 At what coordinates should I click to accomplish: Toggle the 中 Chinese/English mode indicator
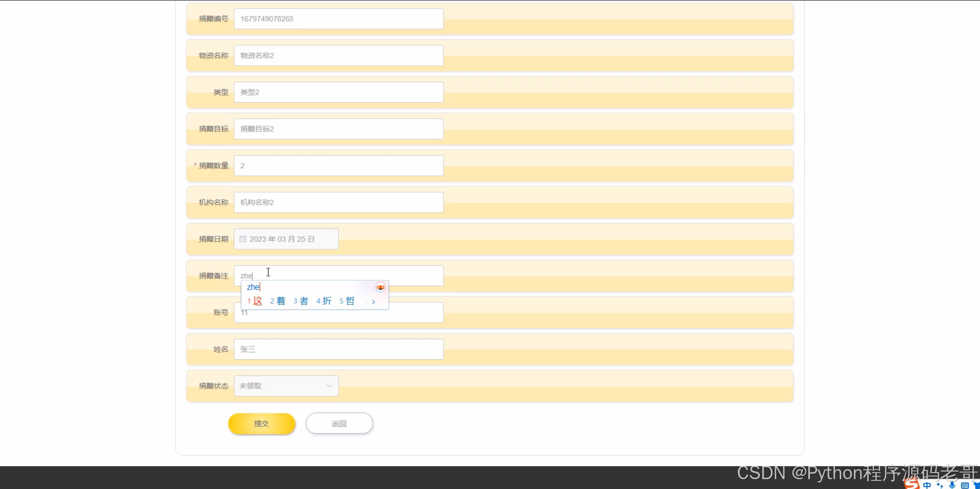[927, 485]
